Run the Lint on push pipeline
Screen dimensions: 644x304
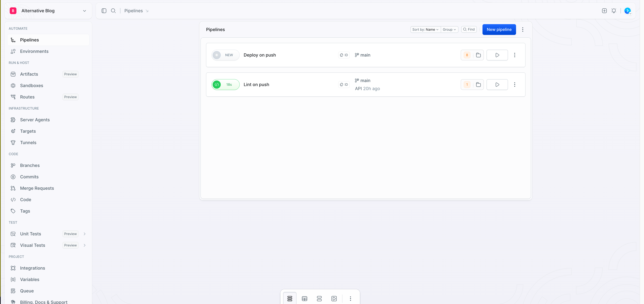497,85
